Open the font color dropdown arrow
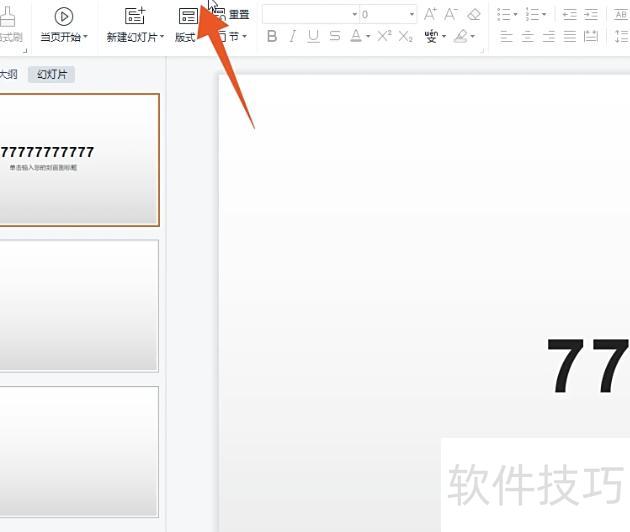 point(368,37)
